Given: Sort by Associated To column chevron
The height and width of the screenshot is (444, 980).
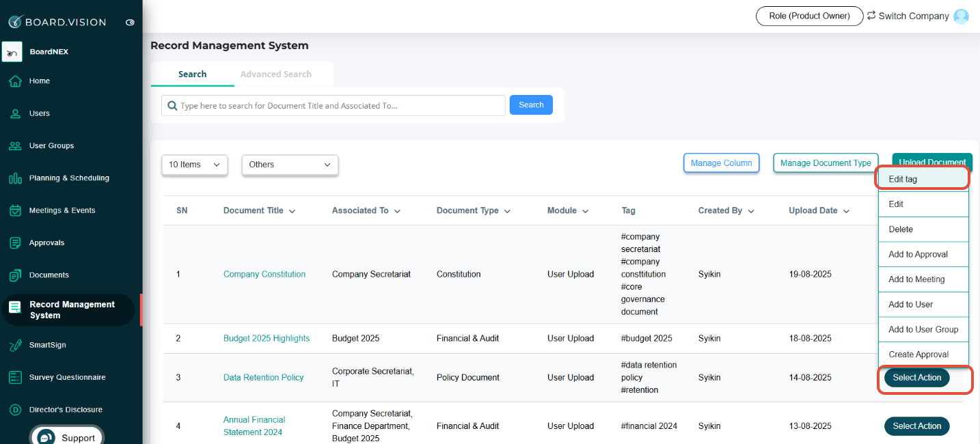Looking at the screenshot, I should 397,212.
